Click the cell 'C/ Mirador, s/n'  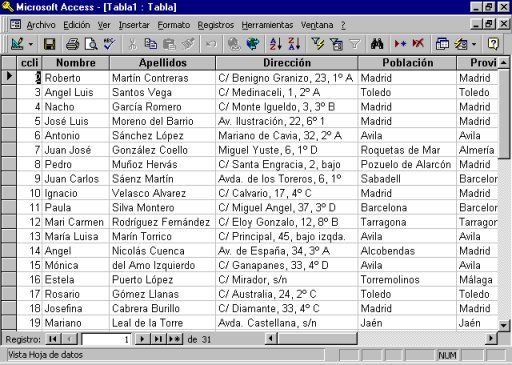coord(287,279)
